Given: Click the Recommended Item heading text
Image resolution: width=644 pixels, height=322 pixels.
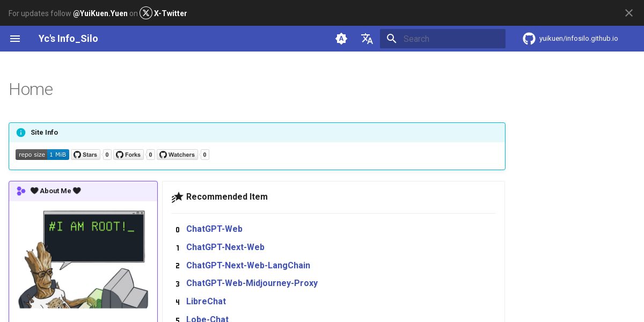Looking at the screenshot, I should (227, 197).
